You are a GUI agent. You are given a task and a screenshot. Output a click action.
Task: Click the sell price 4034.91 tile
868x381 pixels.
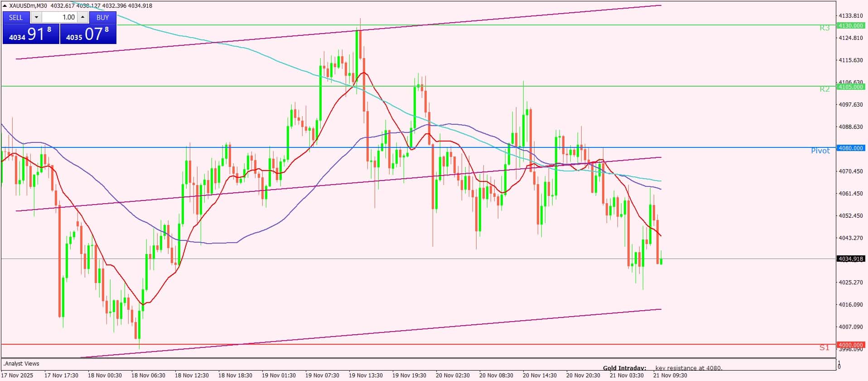[31, 34]
